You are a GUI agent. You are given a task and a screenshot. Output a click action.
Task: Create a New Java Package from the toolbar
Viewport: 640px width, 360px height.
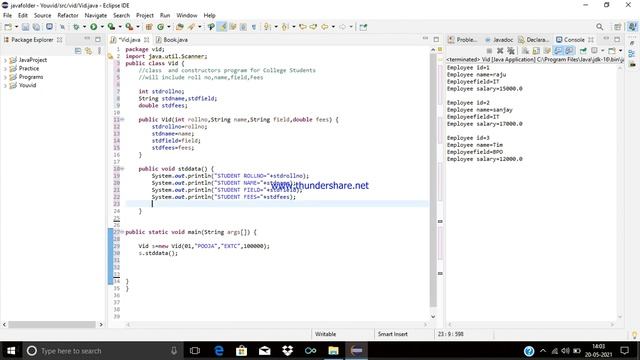point(149,27)
